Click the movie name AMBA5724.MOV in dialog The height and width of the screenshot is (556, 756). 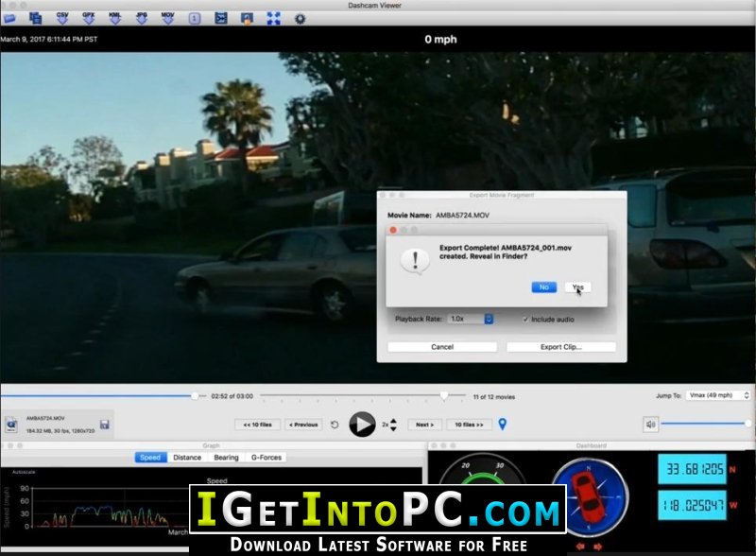(x=462, y=216)
